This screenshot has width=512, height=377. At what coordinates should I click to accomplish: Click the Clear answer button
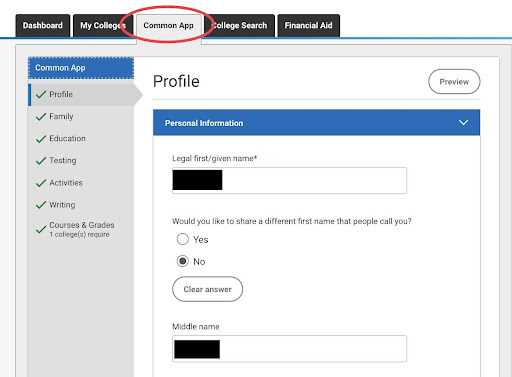point(207,289)
